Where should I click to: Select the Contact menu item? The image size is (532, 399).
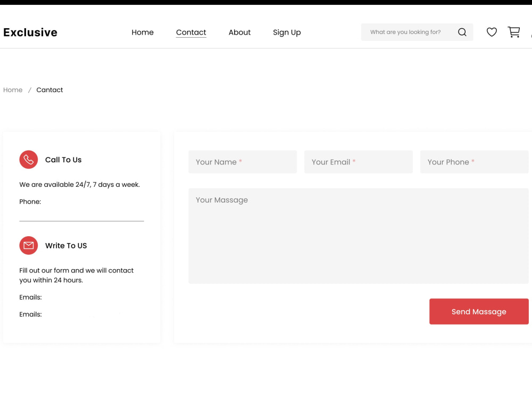coord(191,32)
